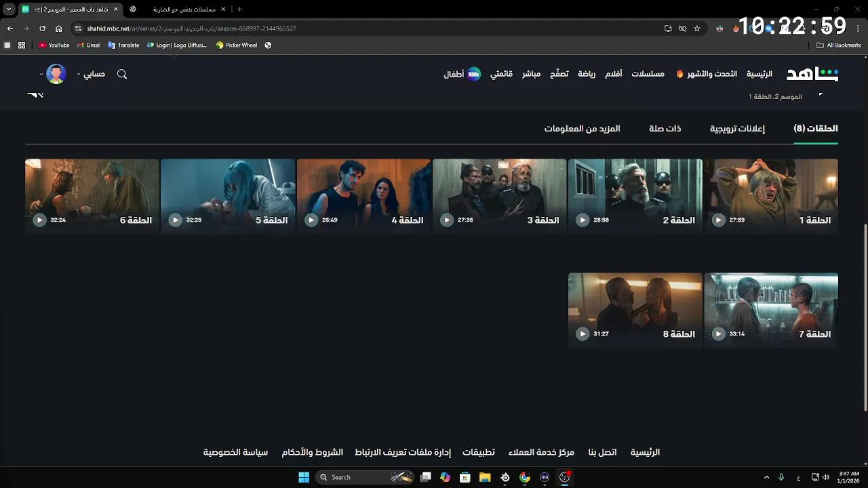Click the footer الرئيسية link

point(645,452)
